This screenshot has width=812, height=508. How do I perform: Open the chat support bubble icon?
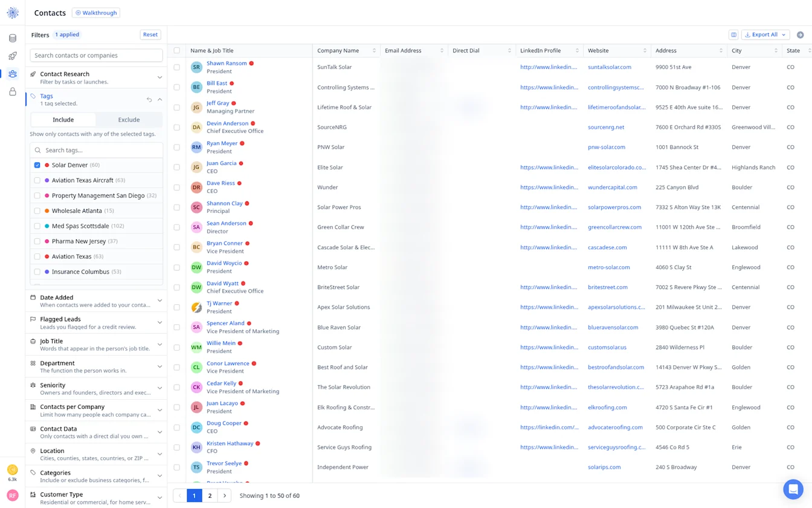tap(793, 489)
